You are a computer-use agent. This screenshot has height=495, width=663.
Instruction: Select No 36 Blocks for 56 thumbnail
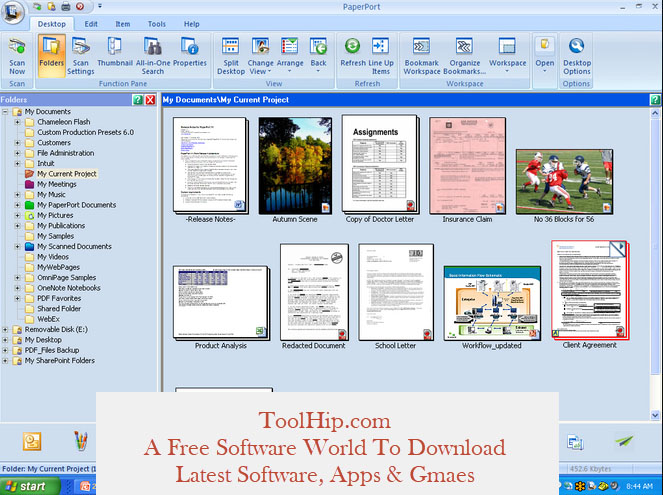(564, 181)
